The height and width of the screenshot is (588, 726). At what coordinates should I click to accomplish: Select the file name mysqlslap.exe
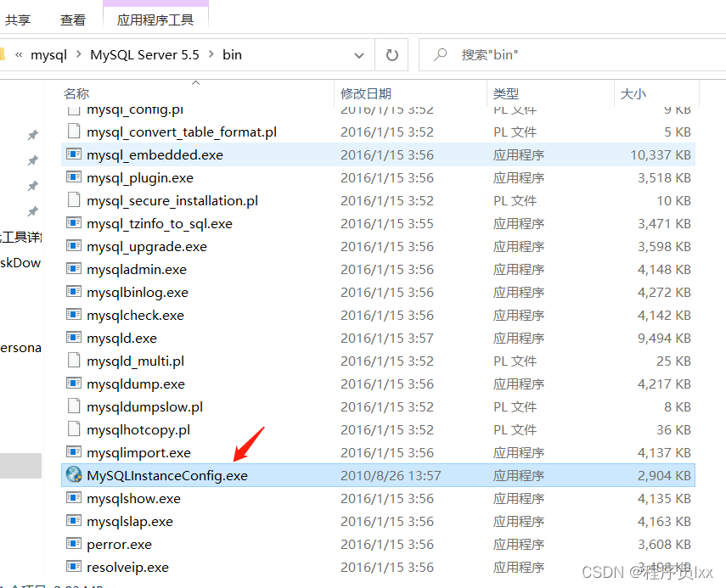(x=130, y=521)
